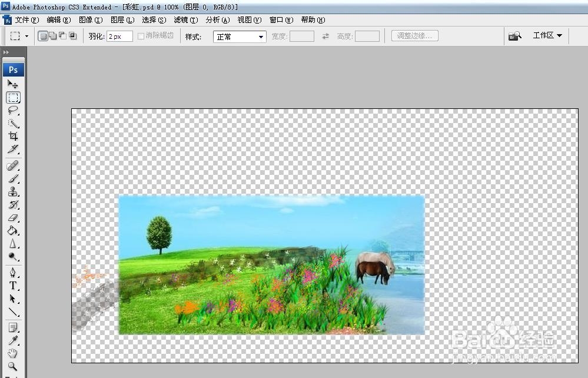Open the workspace (工作区) dropdown
Viewport: 588px width, 378px height.
point(547,35)
